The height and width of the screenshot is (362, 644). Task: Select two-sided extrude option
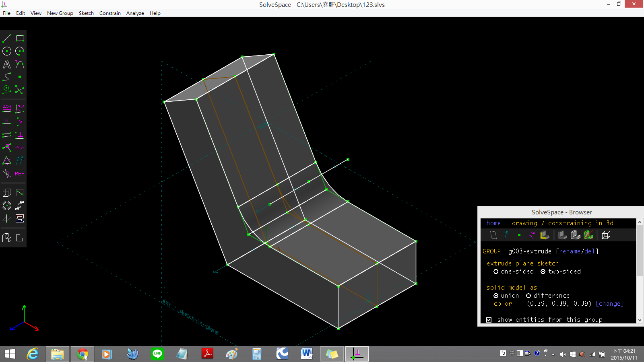[561, 271]
